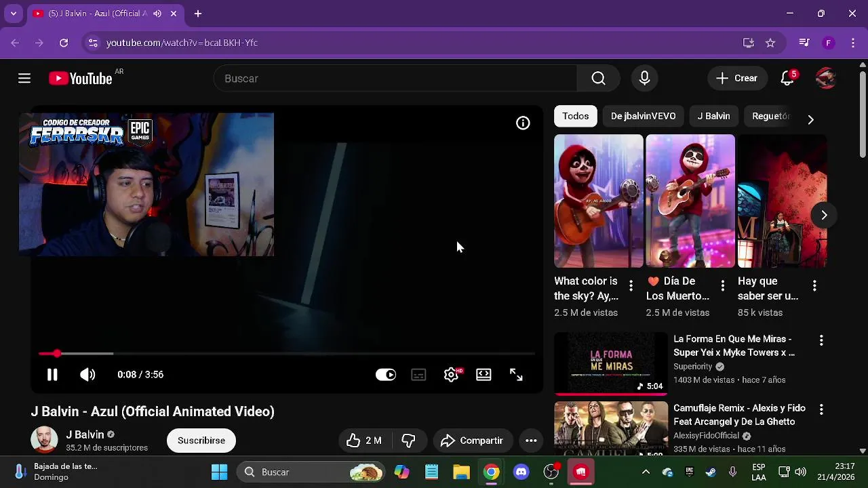The height and width of the screenshot is (488, 868).
Task: Share the video with Compartir
Action: [472, 441]
